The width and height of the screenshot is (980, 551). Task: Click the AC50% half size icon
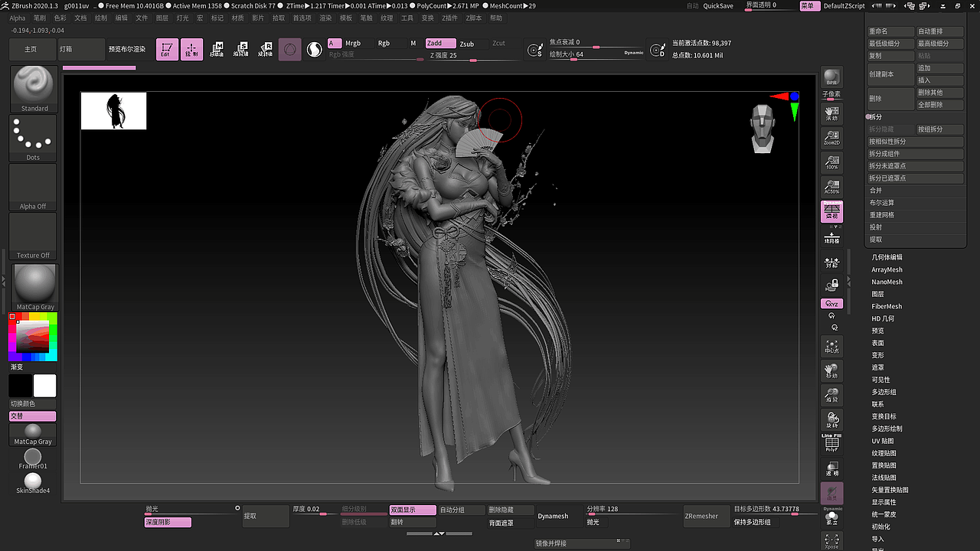click(x=831, y=187)
